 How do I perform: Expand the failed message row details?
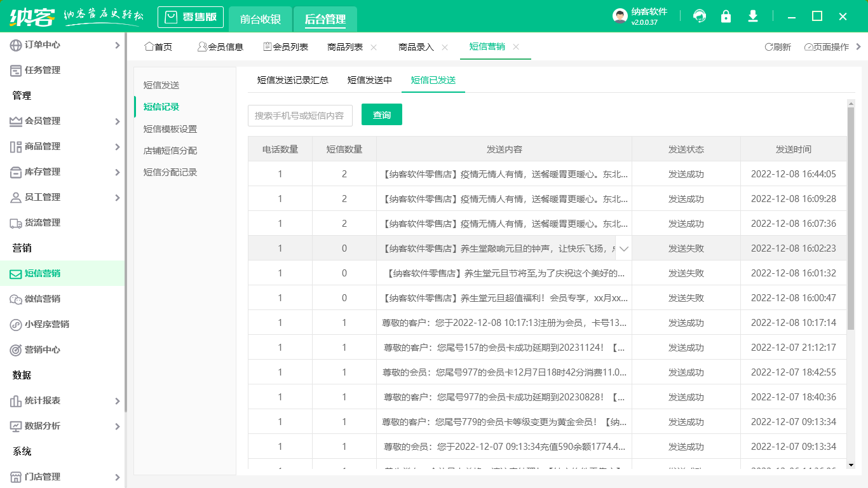623,248
